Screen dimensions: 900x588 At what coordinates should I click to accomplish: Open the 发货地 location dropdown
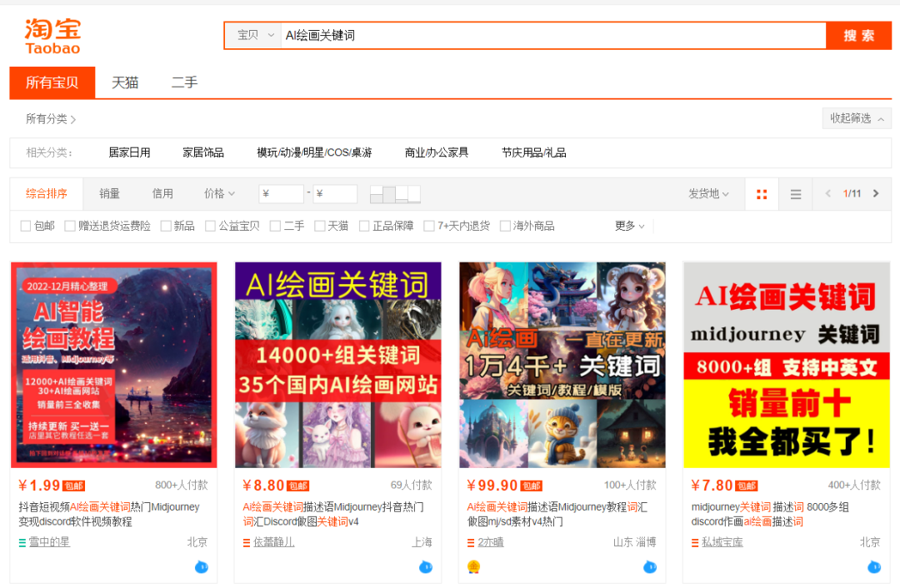[x=708, y=193]
